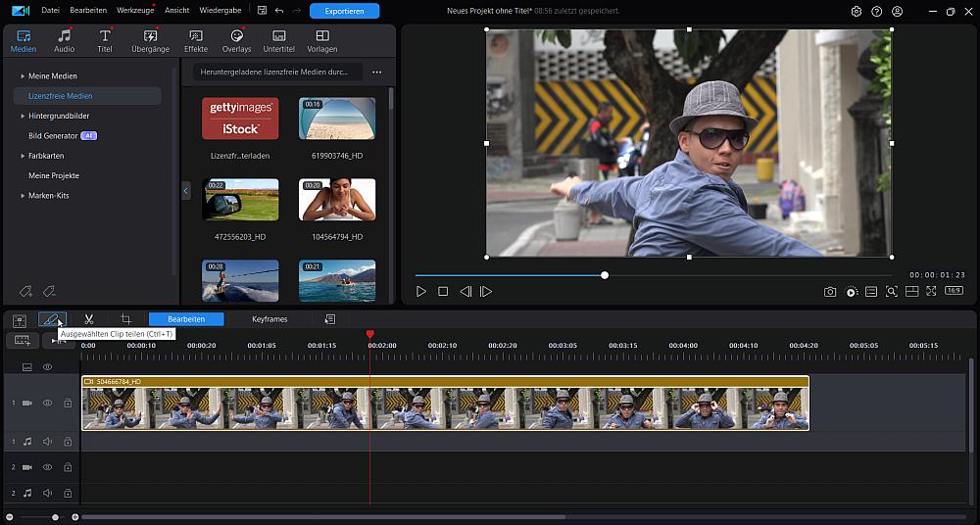Click the Keyframes button
980x525 pixels.
[269, 319]
